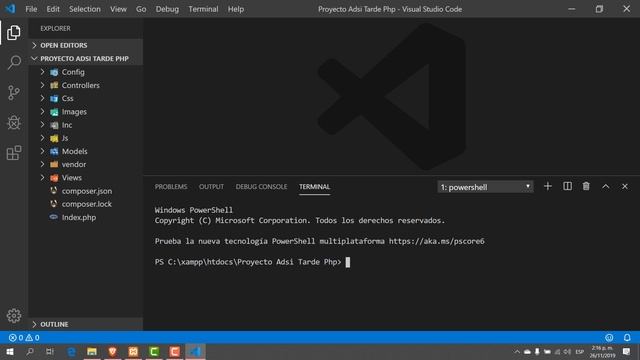Expand the Views folder

tap(86, 178)
